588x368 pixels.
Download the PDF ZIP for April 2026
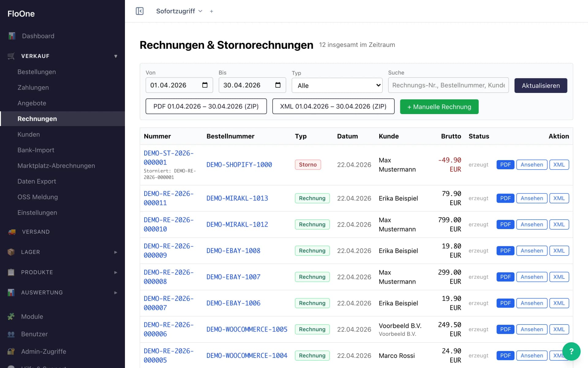[206, 106]
